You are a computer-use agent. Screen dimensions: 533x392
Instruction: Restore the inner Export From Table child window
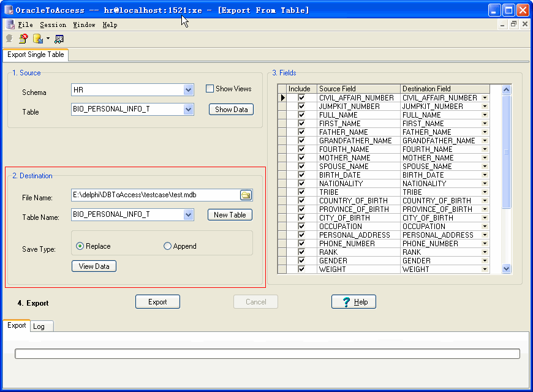tap(513, 24)
